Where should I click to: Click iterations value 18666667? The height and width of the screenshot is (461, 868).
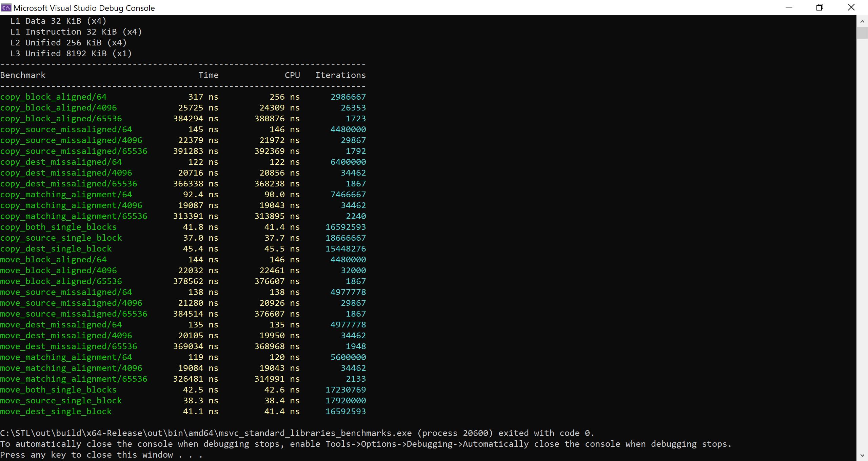pos(346,238)
